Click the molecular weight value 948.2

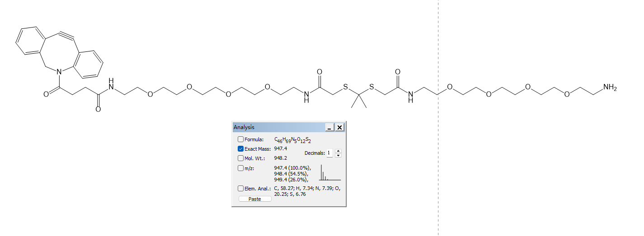click(281, 158)
